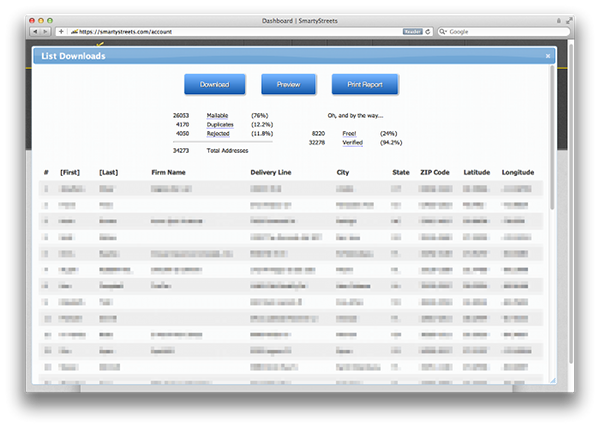Select the 34273 total value
This screenshot has width=600, height=428.
click(181, 150)
